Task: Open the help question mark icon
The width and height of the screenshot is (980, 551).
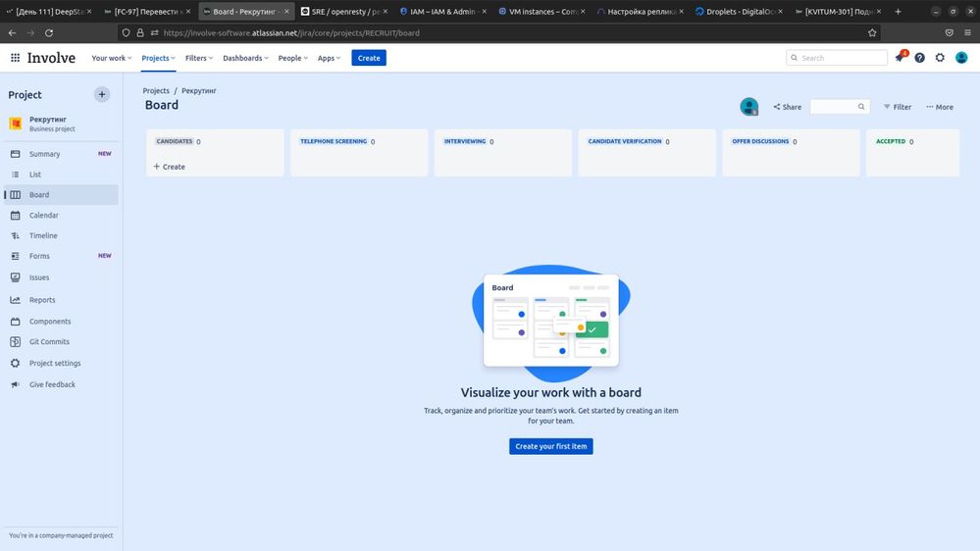Action: coord(919,58)
